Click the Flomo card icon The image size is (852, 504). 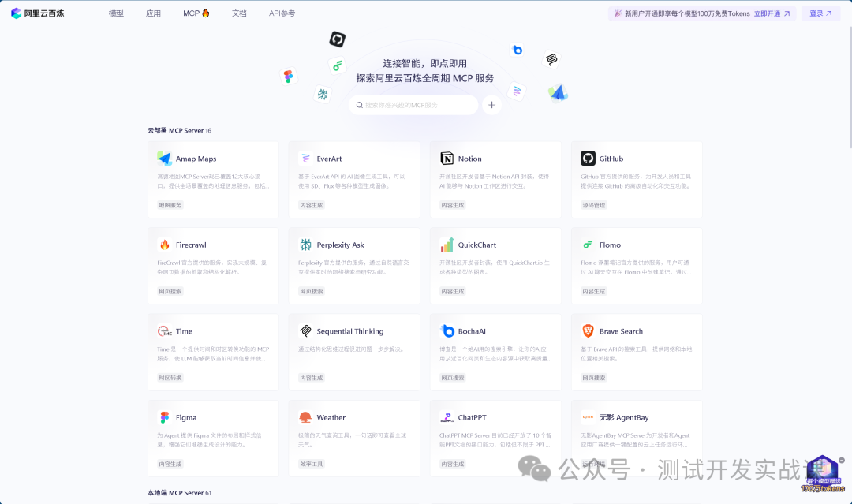click(x=588, y=245)
